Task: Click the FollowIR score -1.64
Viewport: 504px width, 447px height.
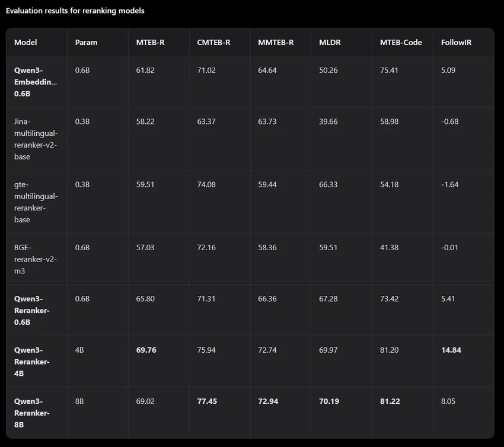Action: click(x=449, y=184)
